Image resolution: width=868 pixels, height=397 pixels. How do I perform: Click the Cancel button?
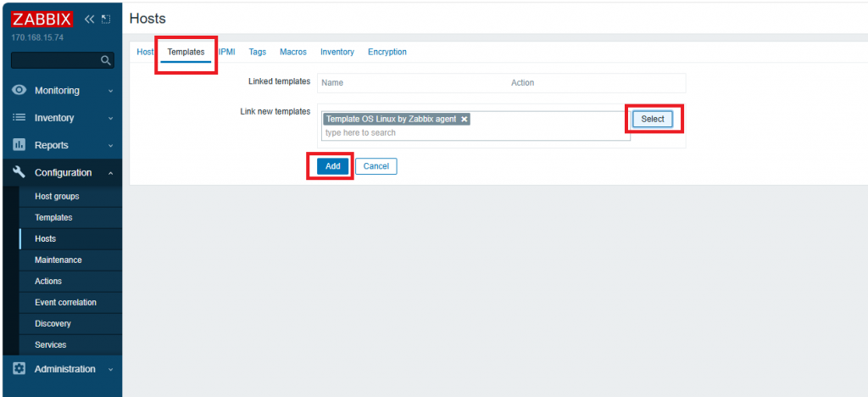[x=376, y=166]
